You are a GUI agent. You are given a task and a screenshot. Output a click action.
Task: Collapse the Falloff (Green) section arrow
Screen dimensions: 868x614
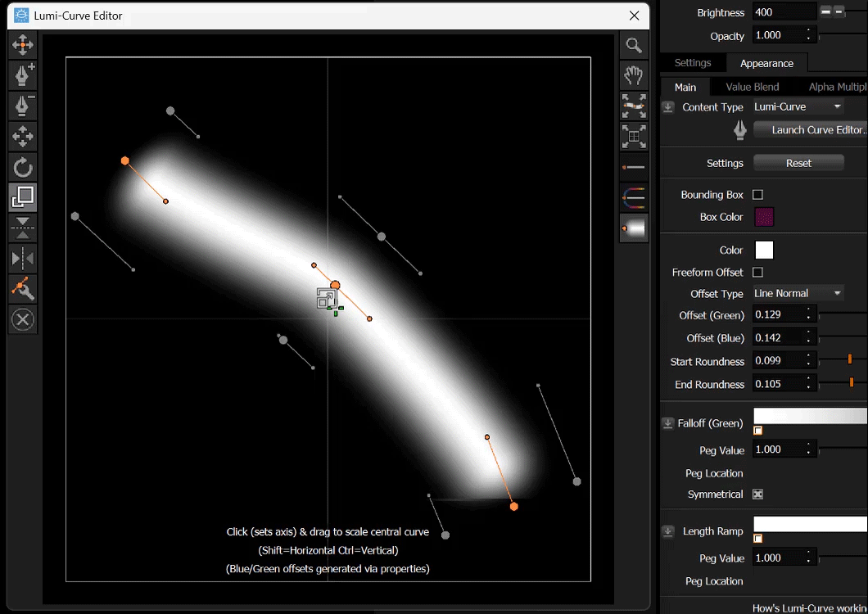tap(668, 423)
